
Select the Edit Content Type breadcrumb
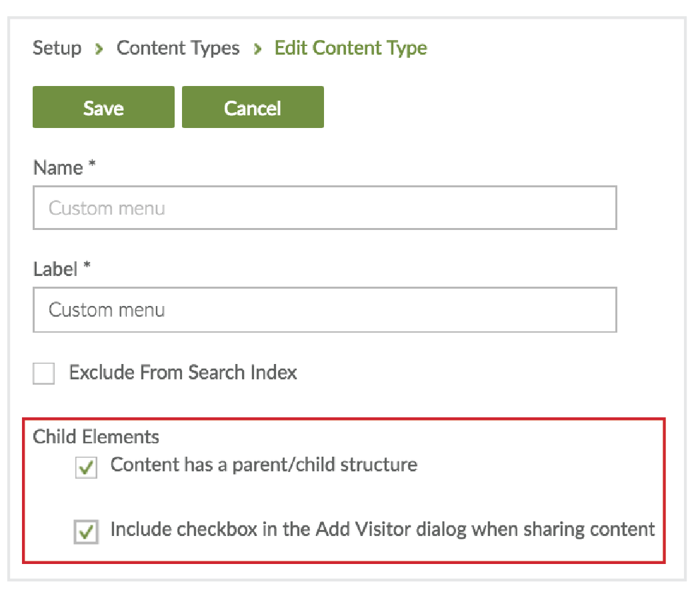(x=351, y=49)
